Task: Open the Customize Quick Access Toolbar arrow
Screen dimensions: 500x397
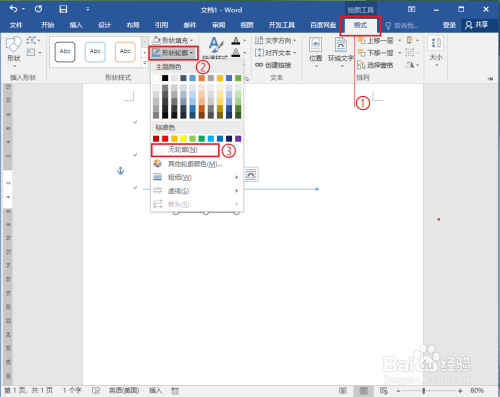Action: point(88,9)
